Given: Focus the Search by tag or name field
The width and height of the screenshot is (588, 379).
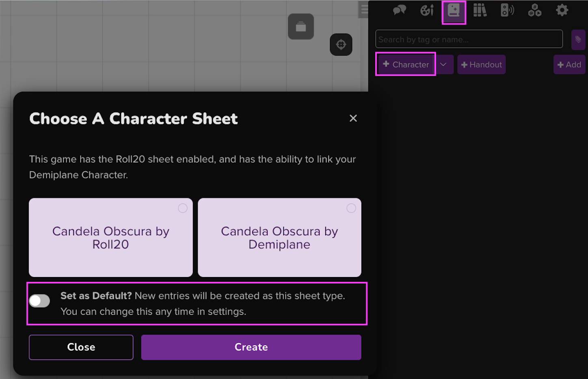Looking at the screenshot, I should point(469,39).
